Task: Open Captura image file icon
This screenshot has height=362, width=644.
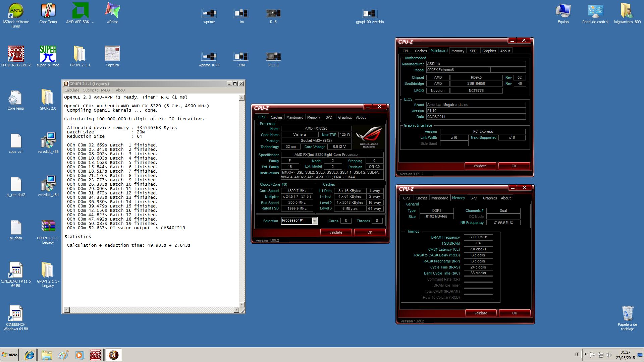Action: pyautogui.click(x=112, y=56)
